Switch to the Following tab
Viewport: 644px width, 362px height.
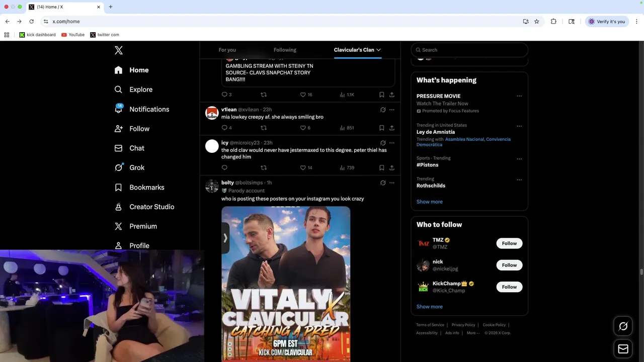pyautogui.click(x=285, y=50)
